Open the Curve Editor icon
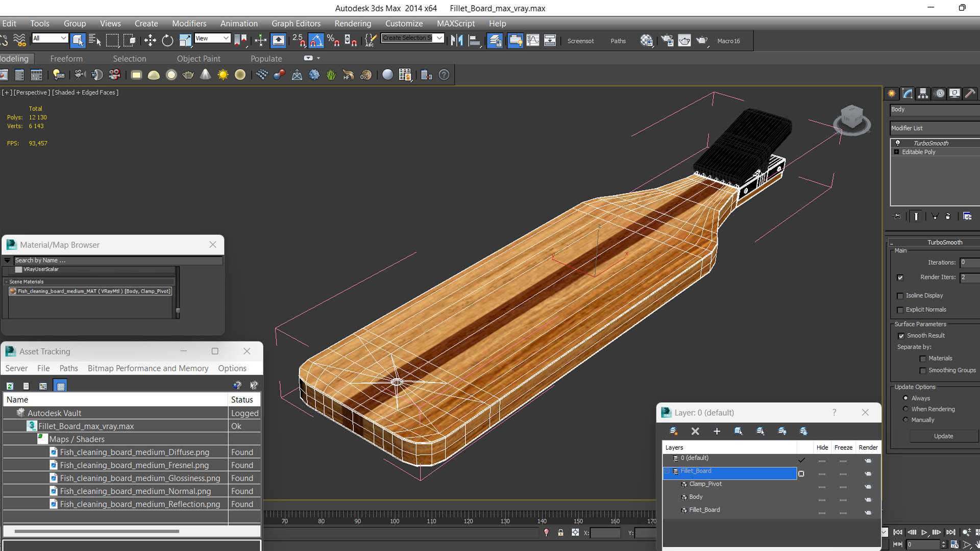The height and width of the screenshot is (551, 980). click(532, 40)
